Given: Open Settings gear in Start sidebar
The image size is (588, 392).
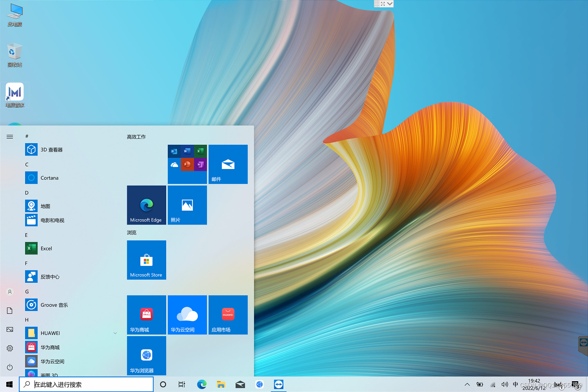Looking at the screenshot, I should [10, 348].
